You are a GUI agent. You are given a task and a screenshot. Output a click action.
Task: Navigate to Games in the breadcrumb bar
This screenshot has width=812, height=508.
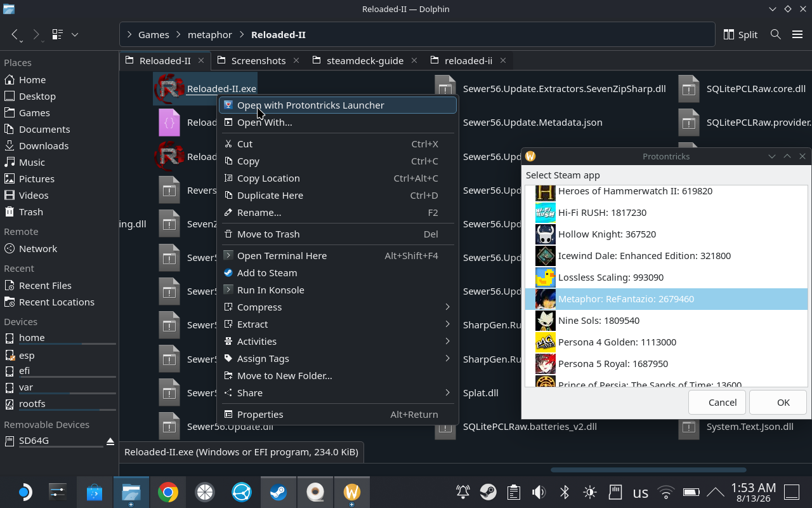[154, 34]
